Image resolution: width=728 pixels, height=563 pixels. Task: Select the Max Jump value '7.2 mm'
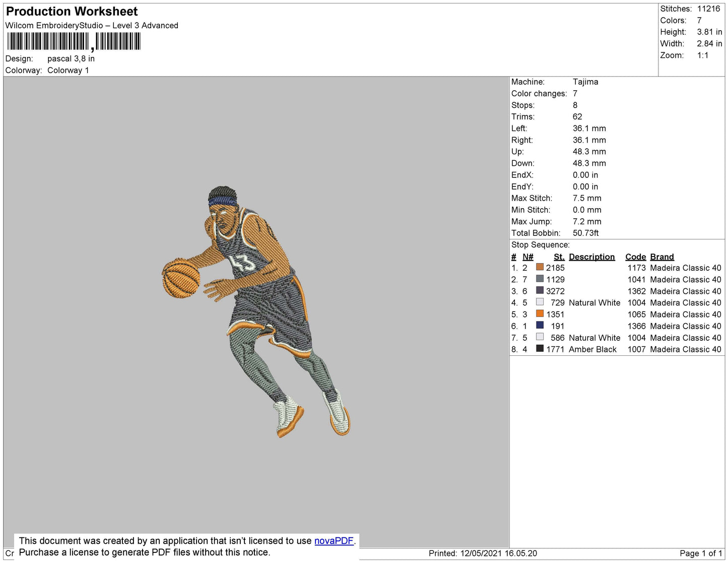tap(587, 221)
